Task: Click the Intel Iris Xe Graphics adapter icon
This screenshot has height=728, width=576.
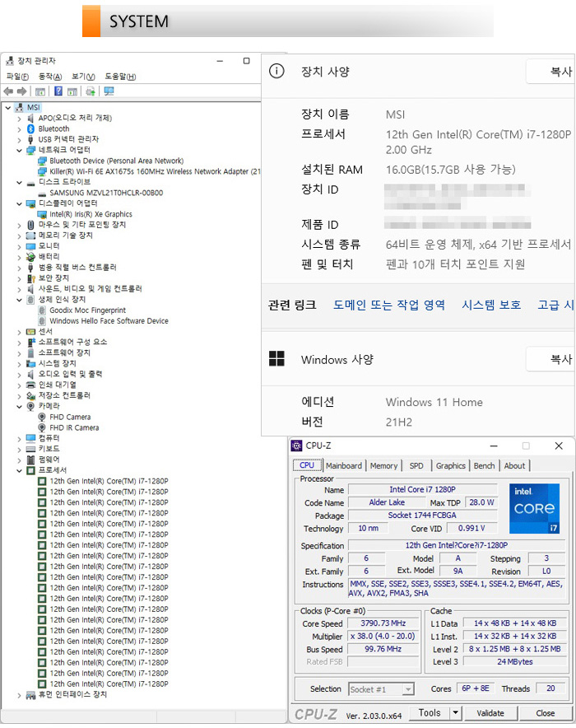Action: click(42, 214)
